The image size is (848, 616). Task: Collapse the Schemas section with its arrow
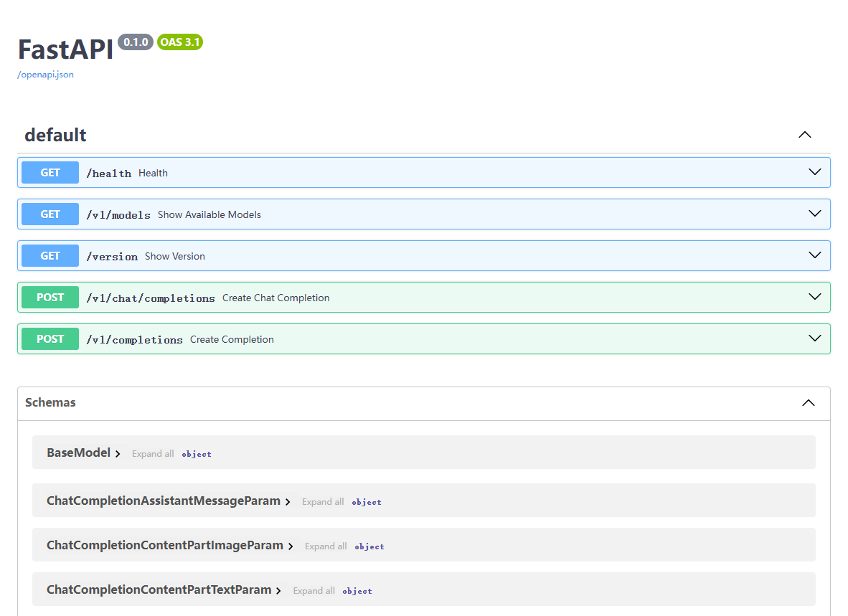pos(808,403)
